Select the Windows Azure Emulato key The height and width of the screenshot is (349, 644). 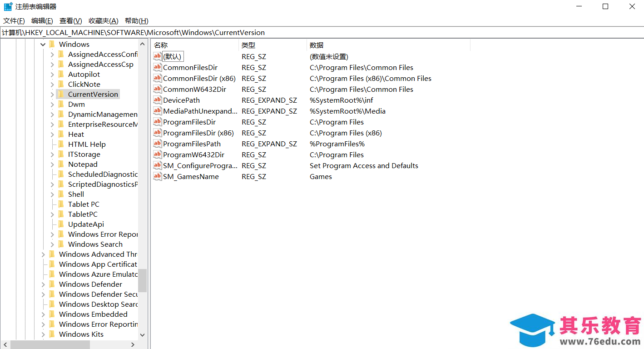[99, 274]
